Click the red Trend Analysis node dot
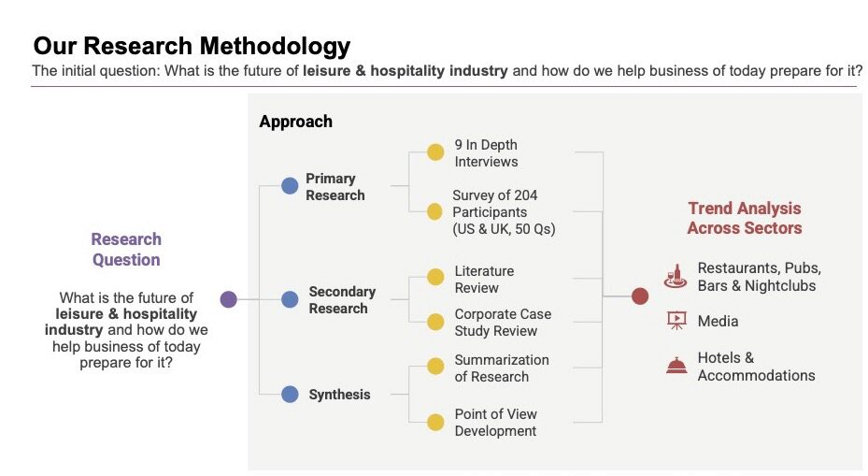868x476 pixels. [640, 296]
